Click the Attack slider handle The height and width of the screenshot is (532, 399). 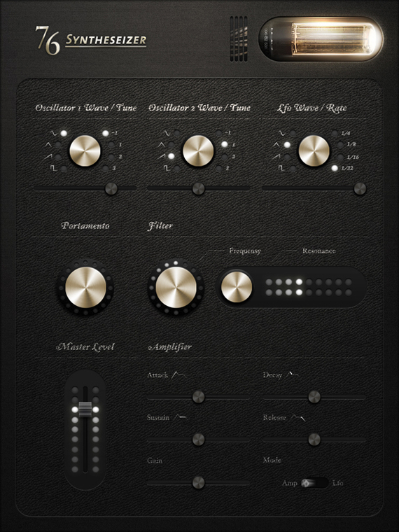[199, 397]
